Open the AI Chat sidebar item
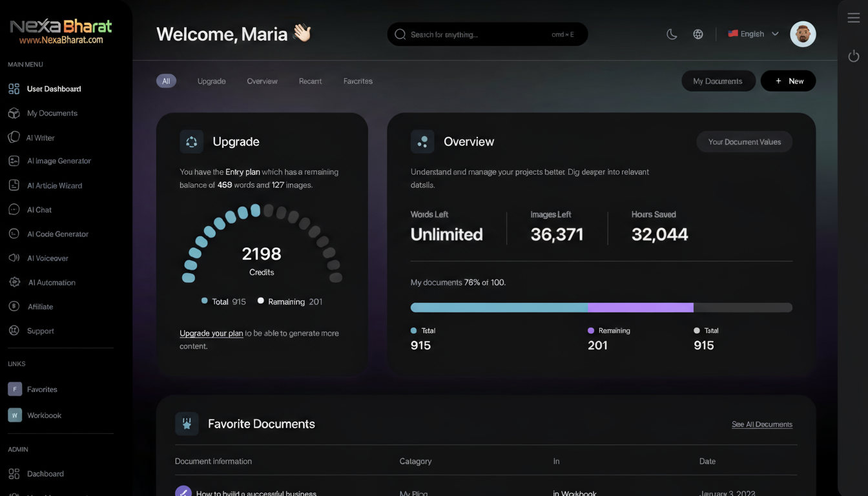Image resolution: width=868 pixels, height=496 pixels. pyautogui.click(x=39, y=210)
